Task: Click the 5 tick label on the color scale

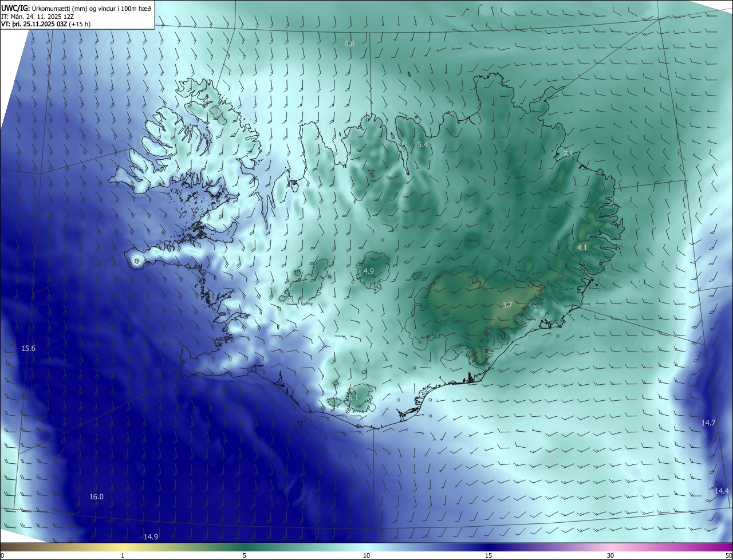Action: click(x=245, y=555)
